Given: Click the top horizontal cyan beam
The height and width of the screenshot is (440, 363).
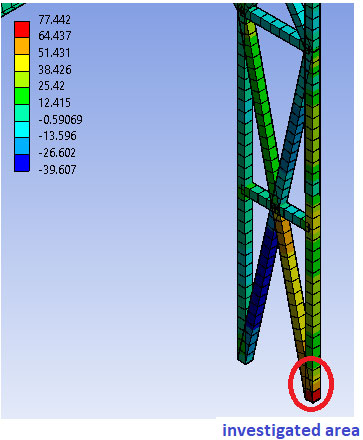Looking at the screenshot, I should click(x=276, y=27).
